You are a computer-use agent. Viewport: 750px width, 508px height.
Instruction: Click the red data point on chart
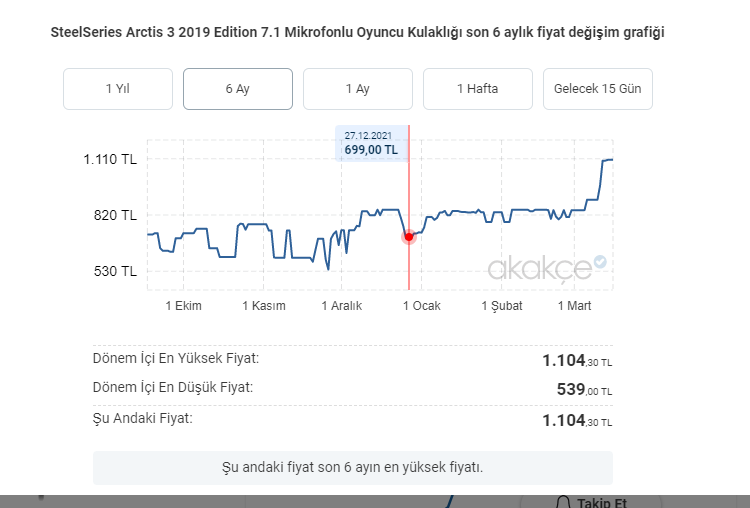[409, 236]
